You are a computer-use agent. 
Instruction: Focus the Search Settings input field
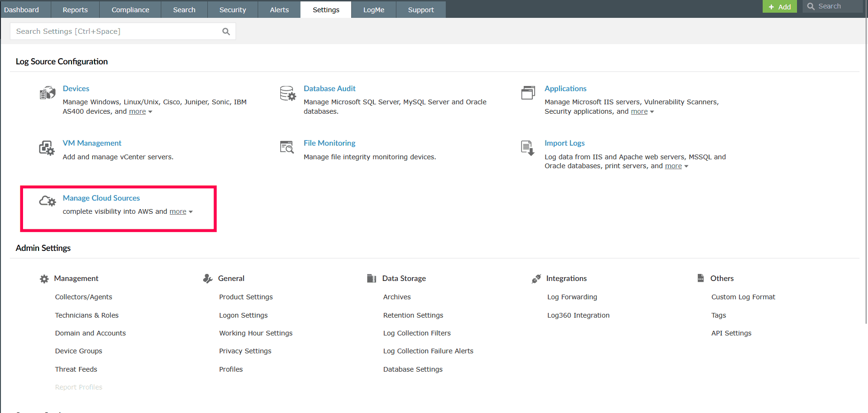tap(115, 31)
